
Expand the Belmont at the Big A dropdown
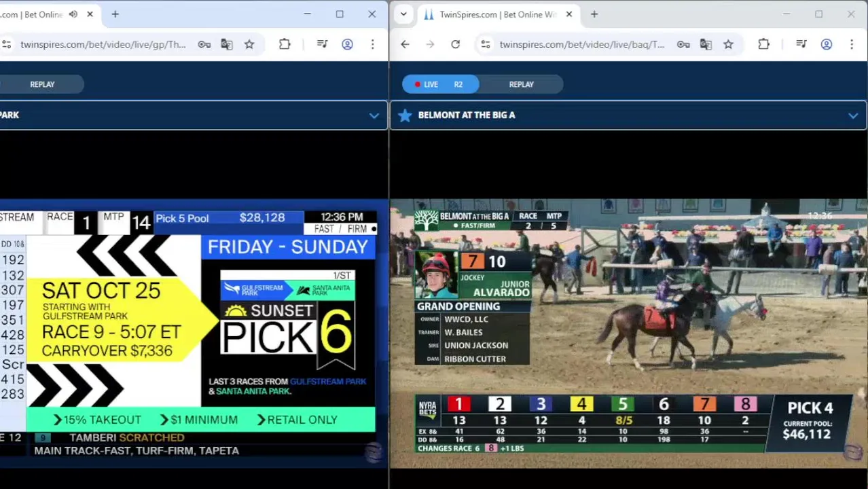click(x=853, y=115)
